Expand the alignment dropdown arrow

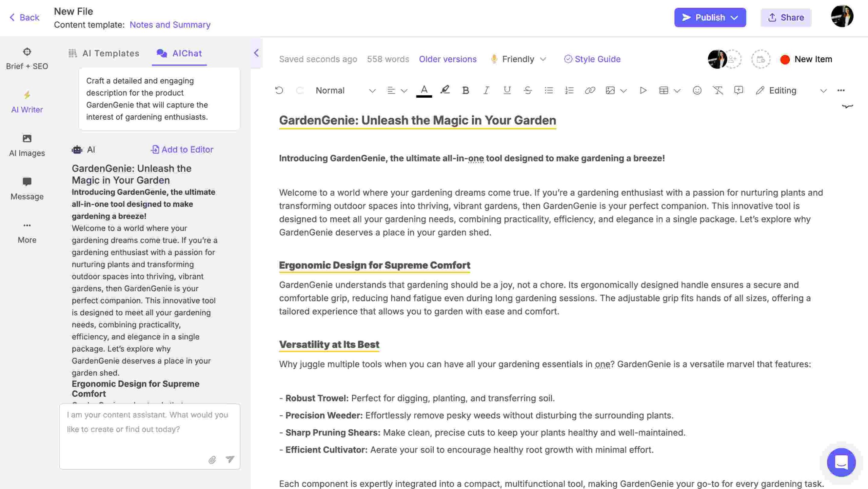(x=404, y=91)
